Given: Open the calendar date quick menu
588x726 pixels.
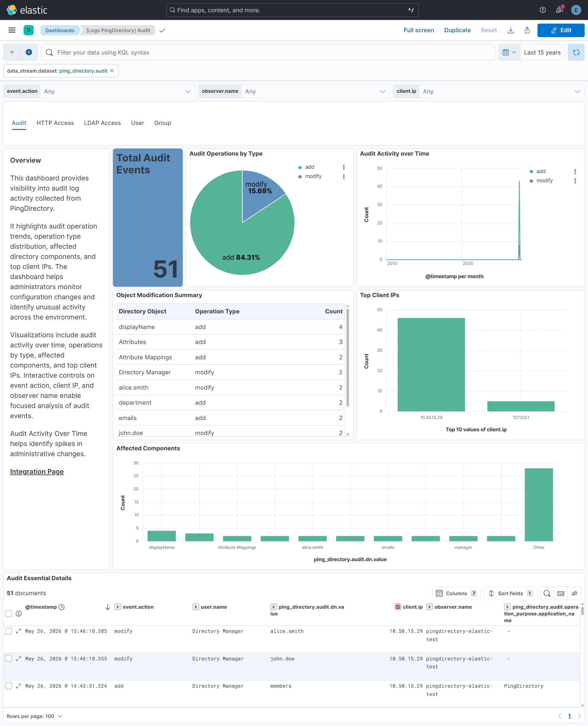Looking at the screenshot, I should click(509, 52).
